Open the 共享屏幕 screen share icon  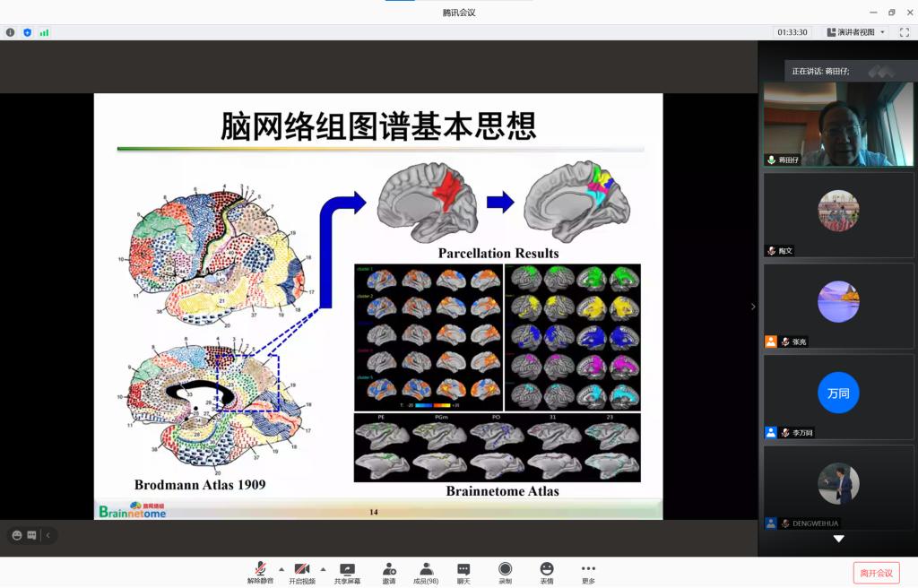click(x=347, y=572)
